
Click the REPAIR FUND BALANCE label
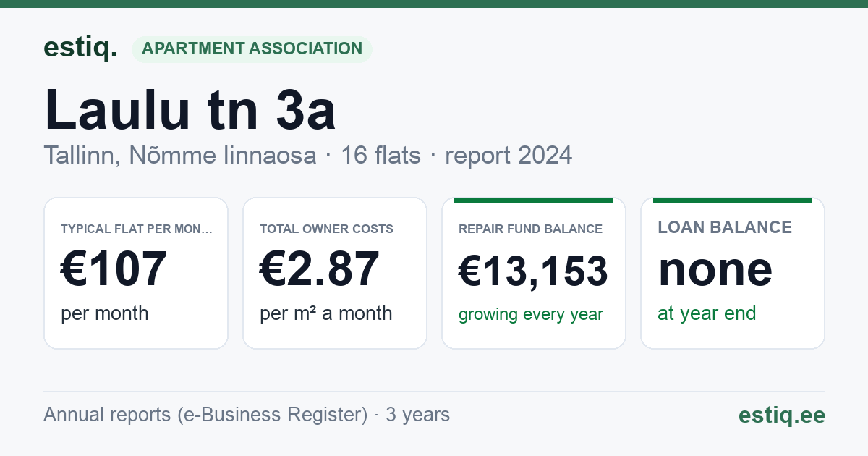point(531,229)
